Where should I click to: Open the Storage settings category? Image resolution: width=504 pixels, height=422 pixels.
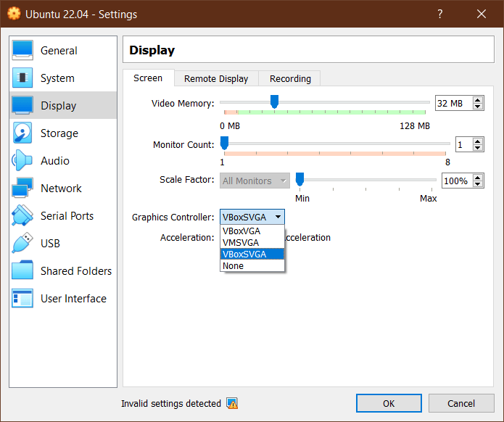63,133
